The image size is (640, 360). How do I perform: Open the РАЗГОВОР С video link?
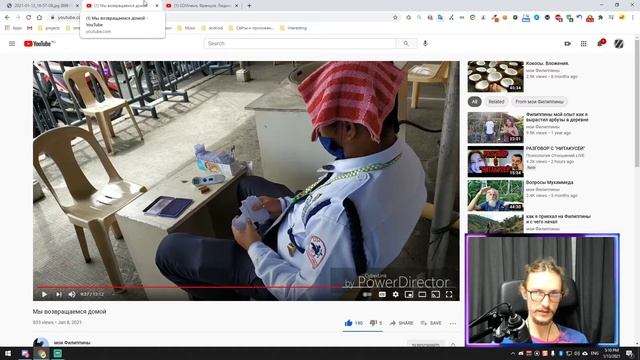pos(555,149)
